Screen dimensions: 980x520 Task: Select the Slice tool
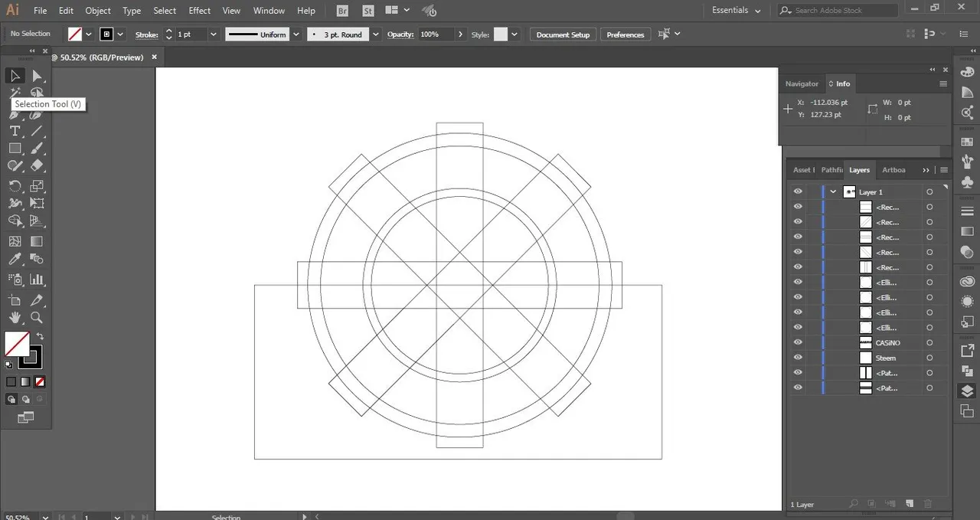37,300
